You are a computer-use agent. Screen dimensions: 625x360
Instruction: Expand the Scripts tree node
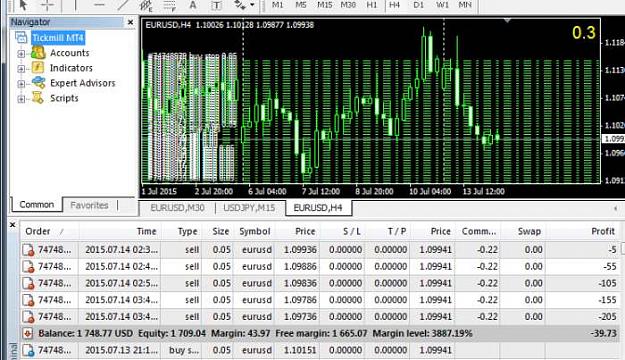(x=21, y=99)
